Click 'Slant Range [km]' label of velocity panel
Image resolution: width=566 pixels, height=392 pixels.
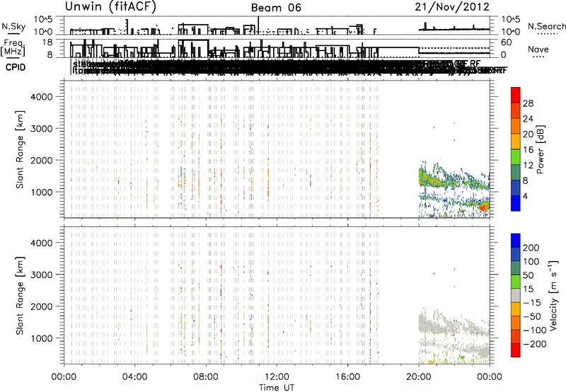click(20, 295)
